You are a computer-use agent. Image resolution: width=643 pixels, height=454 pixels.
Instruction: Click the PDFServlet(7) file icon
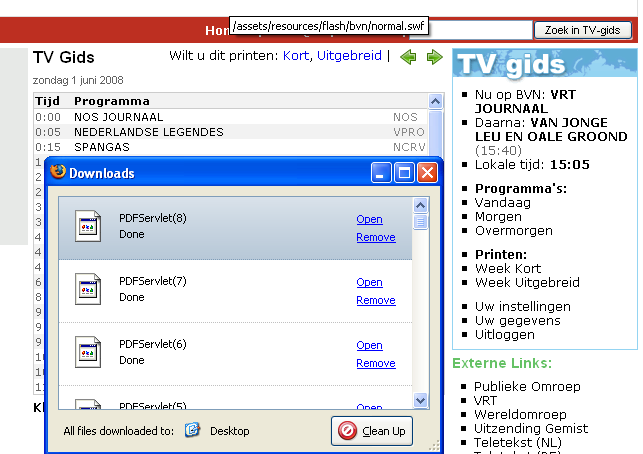click(x=88, y=289)
